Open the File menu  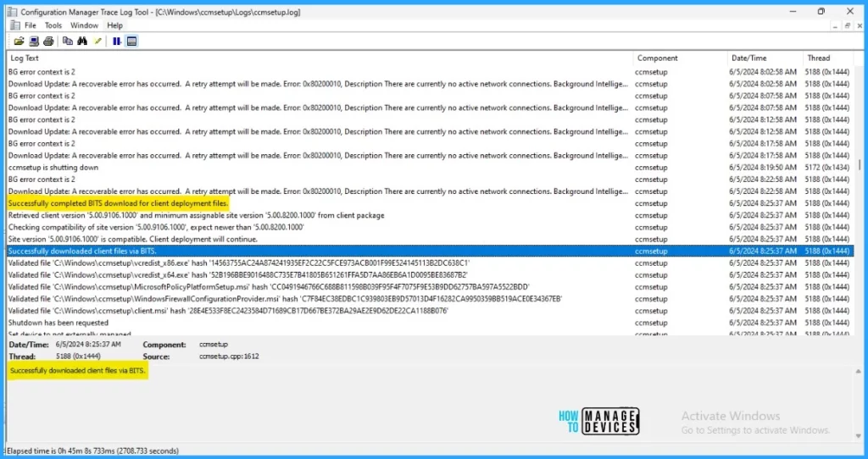pos(31,25)
